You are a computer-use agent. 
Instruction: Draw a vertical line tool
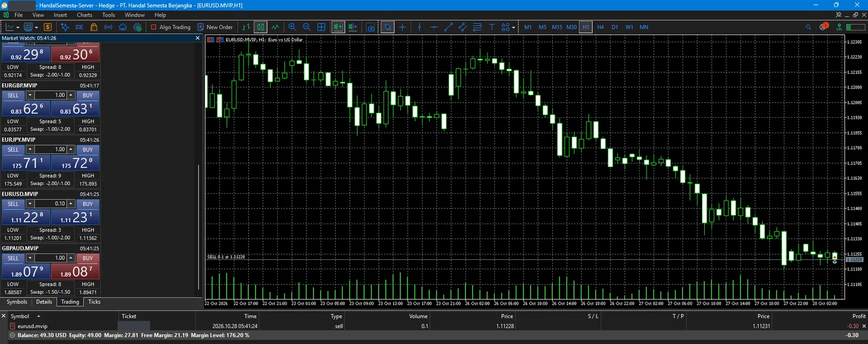pyautogui.click(x=419, y=27)
